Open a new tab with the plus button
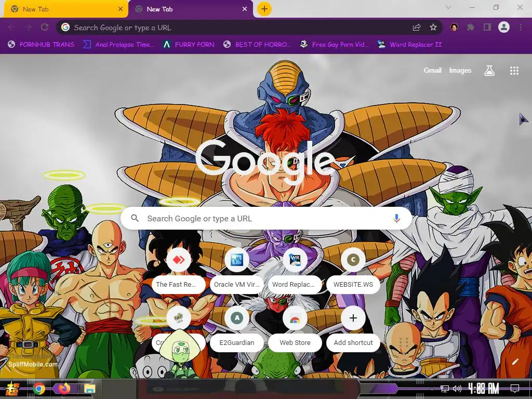 click(x=264, y=9)
